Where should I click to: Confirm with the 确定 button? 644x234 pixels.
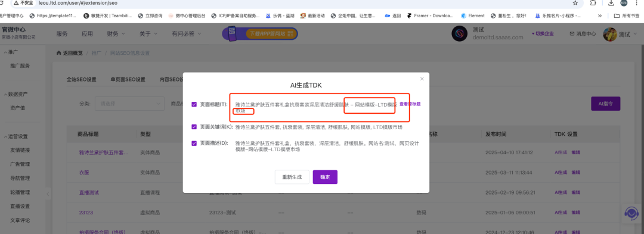[325, 177]
